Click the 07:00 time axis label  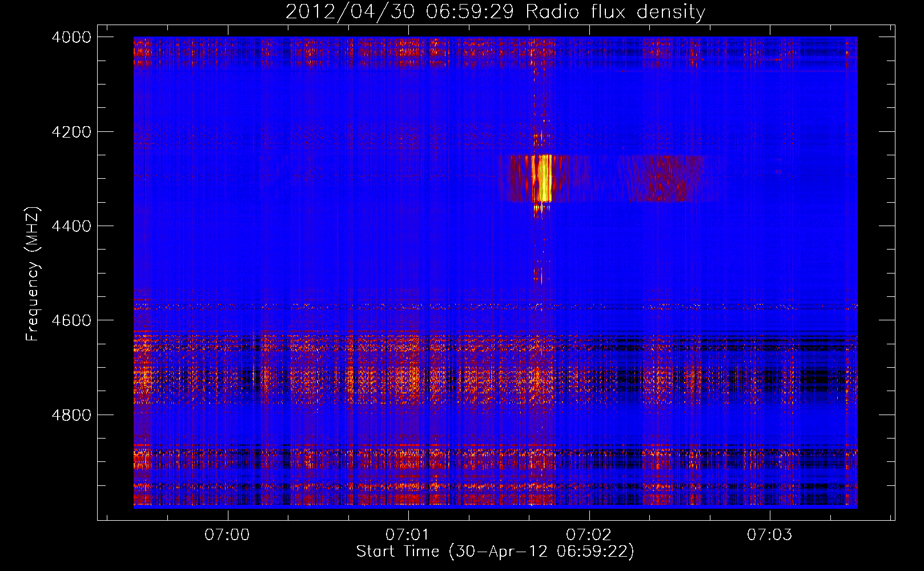227,535
